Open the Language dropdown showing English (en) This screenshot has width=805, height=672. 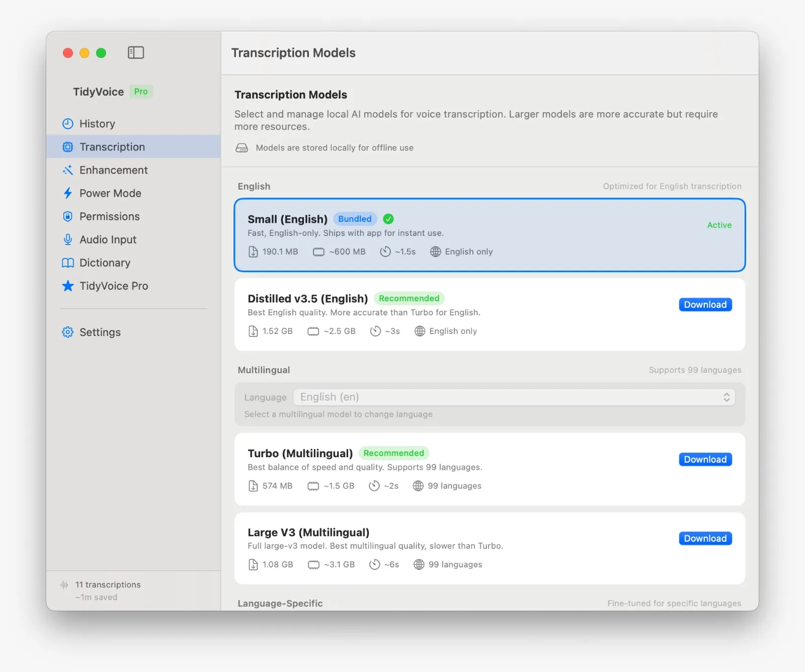[514, 397]
